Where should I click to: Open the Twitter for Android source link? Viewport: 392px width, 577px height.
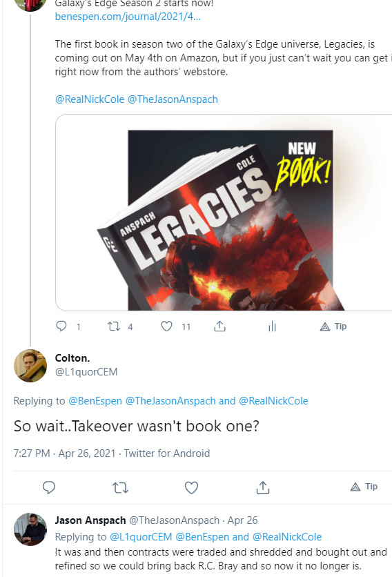(x=167, y=453)
